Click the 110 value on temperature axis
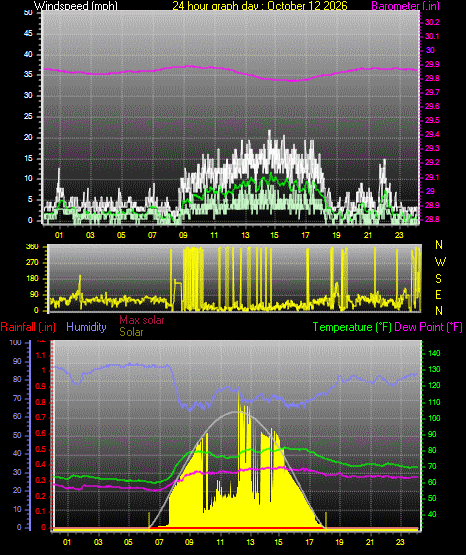Viewport: 466px width, 555px height. [x=434, y=402]
